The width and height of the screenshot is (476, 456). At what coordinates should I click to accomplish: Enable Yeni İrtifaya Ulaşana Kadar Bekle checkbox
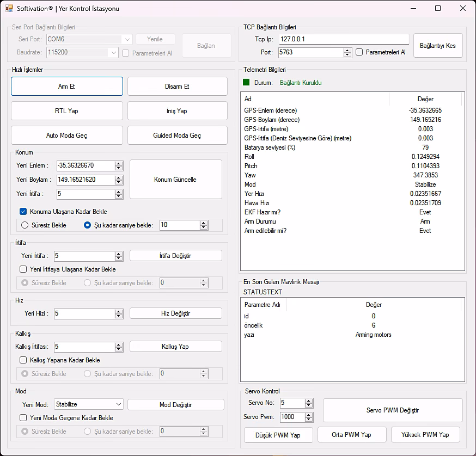coord(23,269)
